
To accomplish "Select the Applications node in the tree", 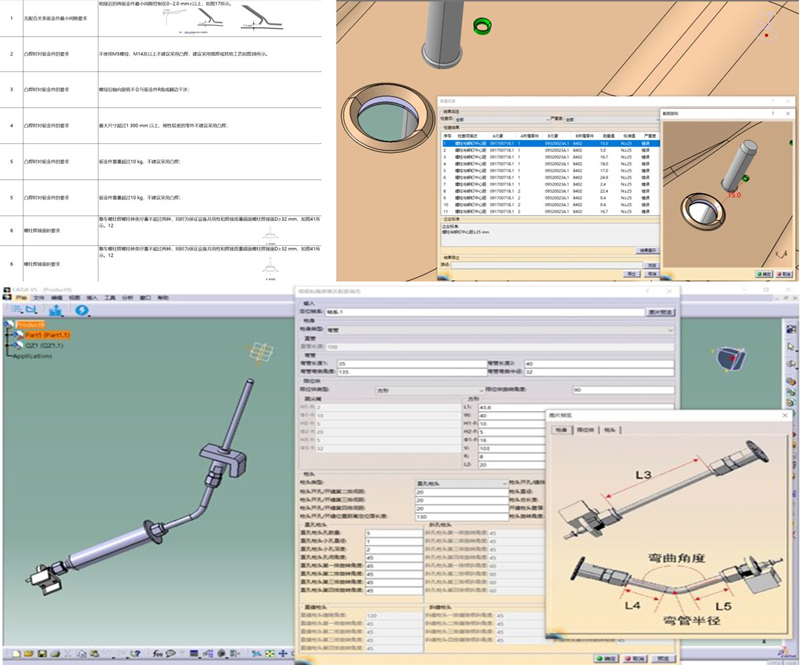I will 32,356.
